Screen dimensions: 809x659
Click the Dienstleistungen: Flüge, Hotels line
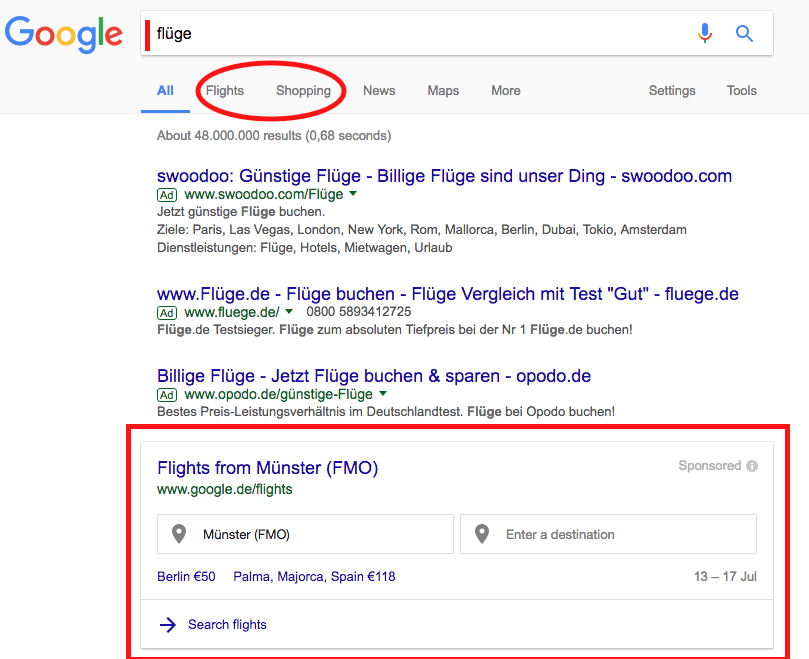click(x=304, y=248)
